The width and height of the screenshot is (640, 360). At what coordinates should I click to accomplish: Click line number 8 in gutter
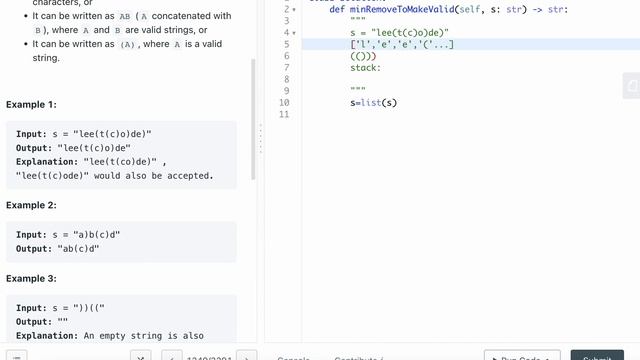pyautogui.click(x=287, y=79)
